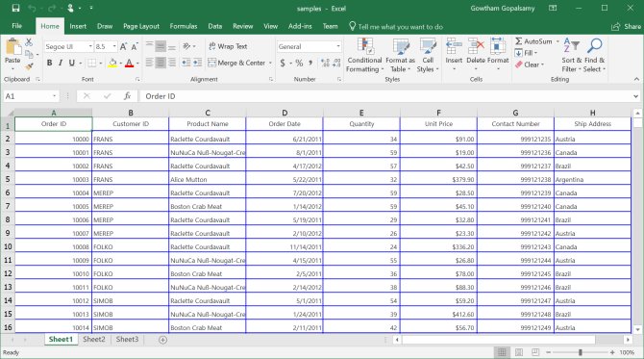Open the Fill dropdown
Viewport: 644px width, 359px height.
pyautogui.click(x=526, y=53)
